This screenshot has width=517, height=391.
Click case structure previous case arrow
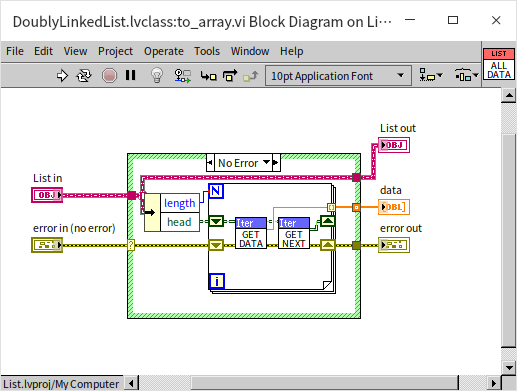210,163
